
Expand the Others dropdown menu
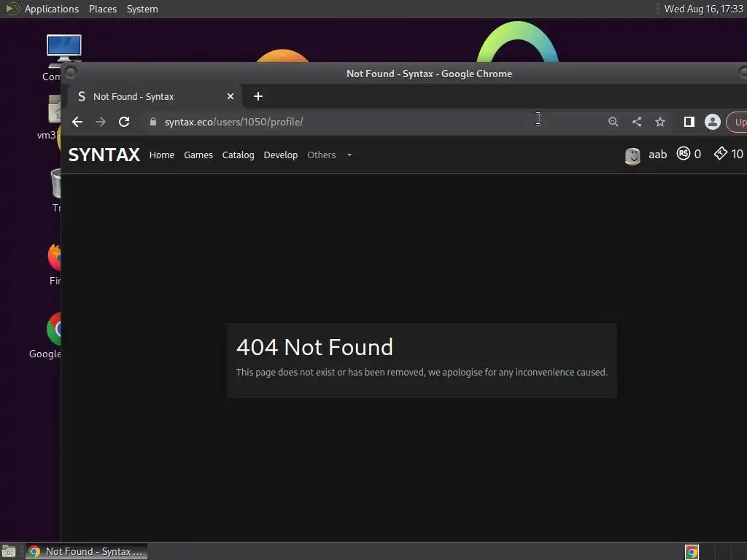[329, 155]
